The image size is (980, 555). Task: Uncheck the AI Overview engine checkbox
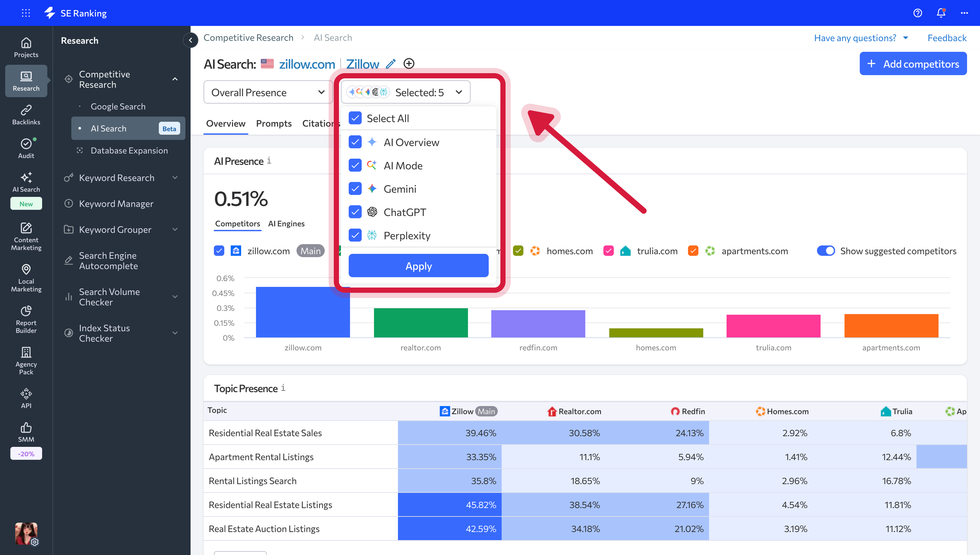click(x=355, y=142)
